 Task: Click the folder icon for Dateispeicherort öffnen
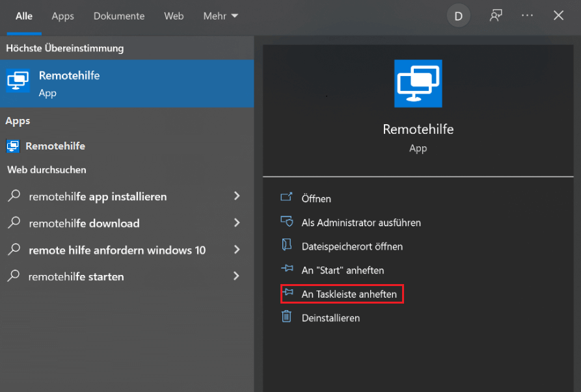point(286,245)
